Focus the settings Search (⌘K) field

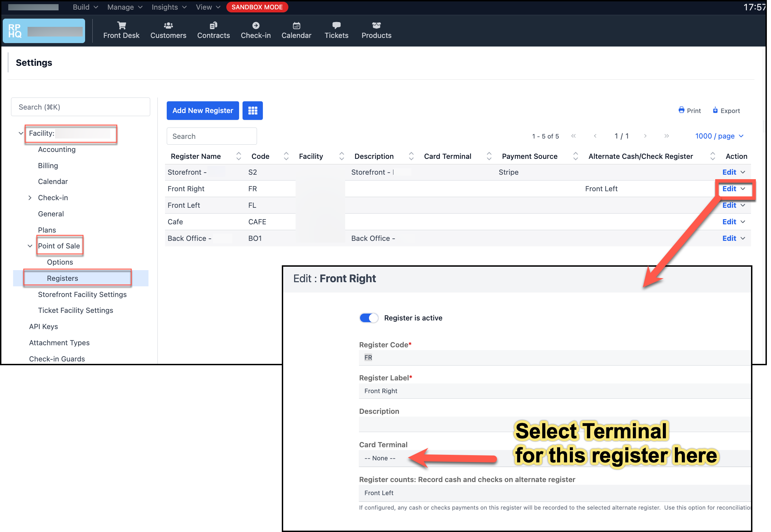coord(81,107)
